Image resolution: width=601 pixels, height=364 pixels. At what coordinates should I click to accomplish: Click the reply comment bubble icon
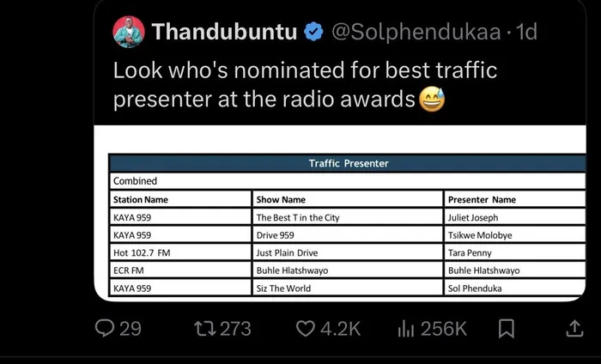point(105,328)
